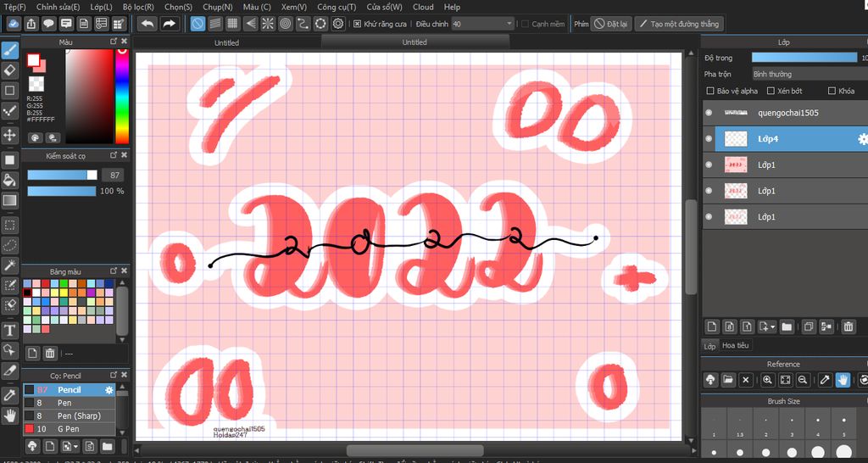Duplicate layer icon in layer panel
The image size is (868, 463).
(808, 326)
